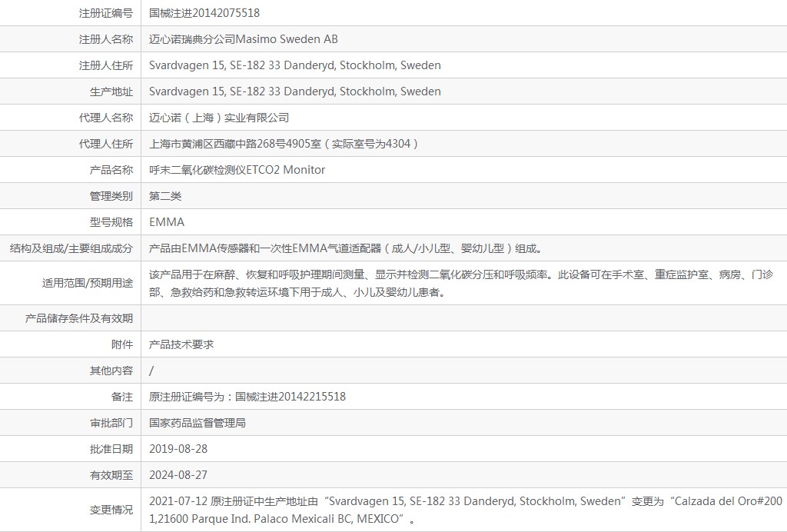Click the '管理类别' row label
Viewport: 787px width, 532px height.
click(111, 196)
